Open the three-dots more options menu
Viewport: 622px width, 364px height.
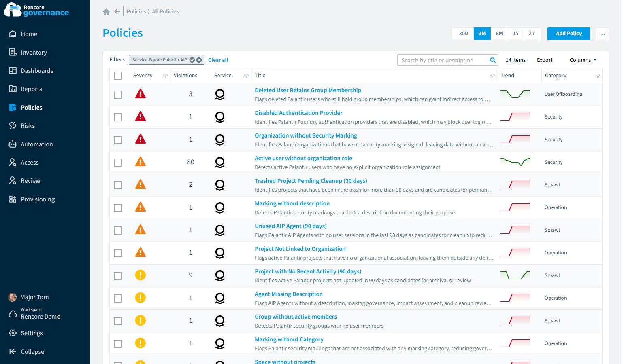point(603,34)
